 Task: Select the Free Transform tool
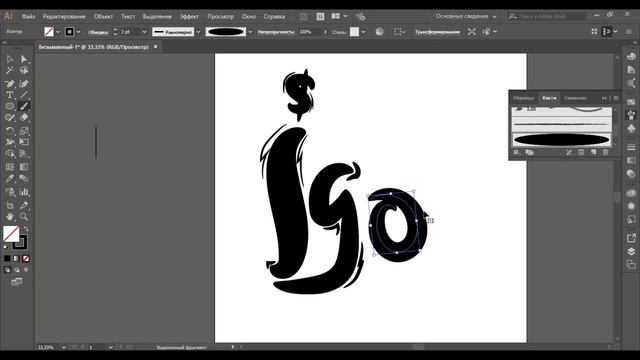(24, 142)
